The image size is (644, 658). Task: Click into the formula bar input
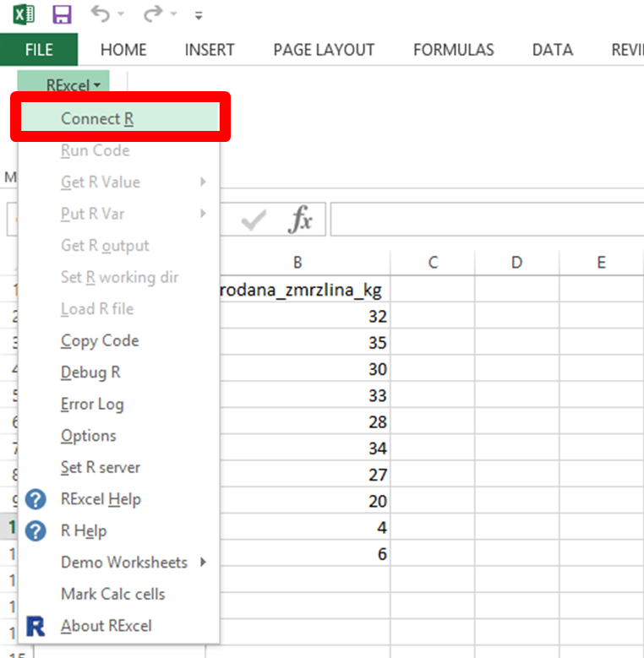coord(487,219)
